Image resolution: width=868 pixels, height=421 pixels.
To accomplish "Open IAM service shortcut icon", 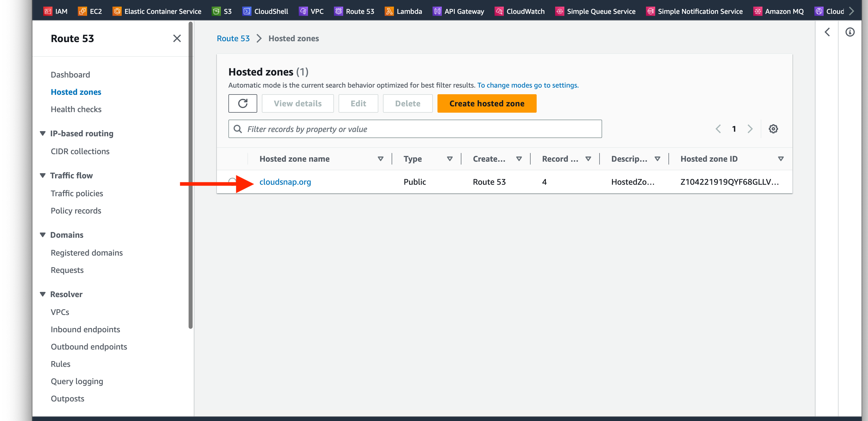I will pos(48,11).
